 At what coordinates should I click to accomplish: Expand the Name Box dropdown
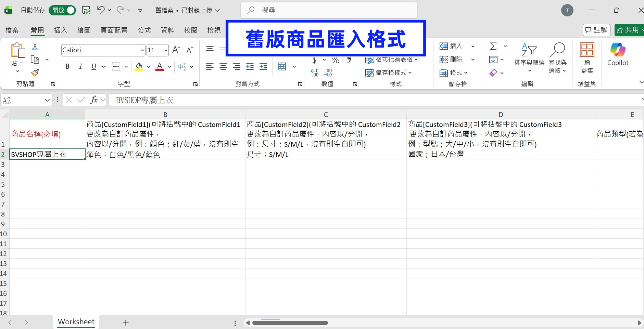[47, 100]
